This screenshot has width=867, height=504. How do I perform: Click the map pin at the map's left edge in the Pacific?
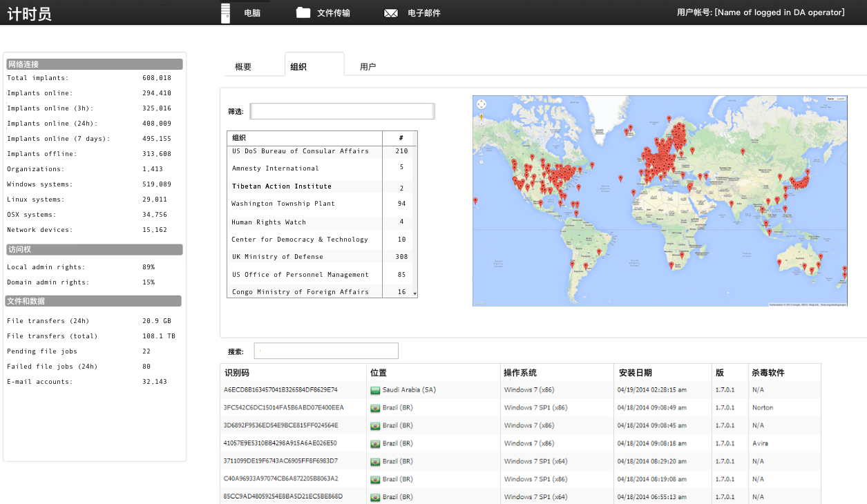tap(475, 201)
